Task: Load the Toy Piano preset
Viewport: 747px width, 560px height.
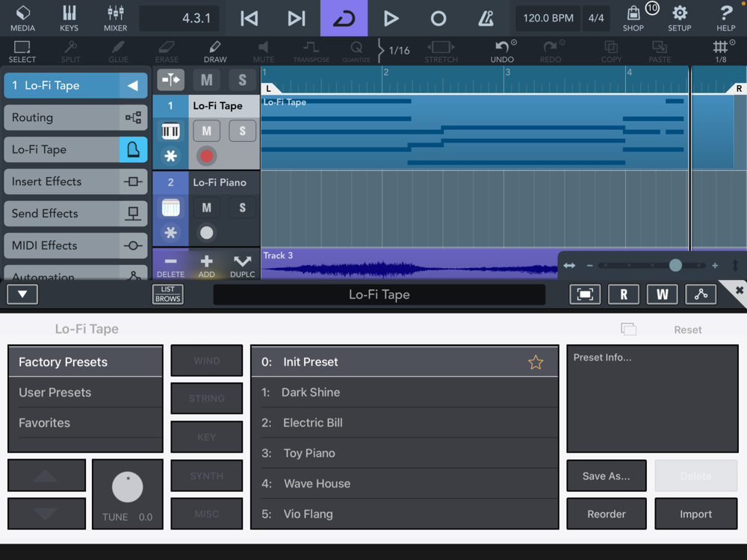Action: [404, 453]
